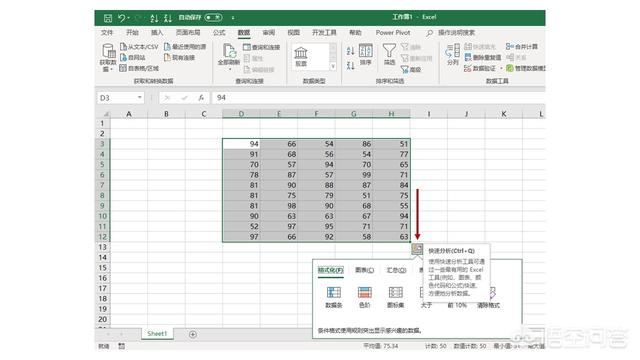Apply 色阶 color scale formatting
Viewport: 640px width, 360px height.
pos(364,297)
